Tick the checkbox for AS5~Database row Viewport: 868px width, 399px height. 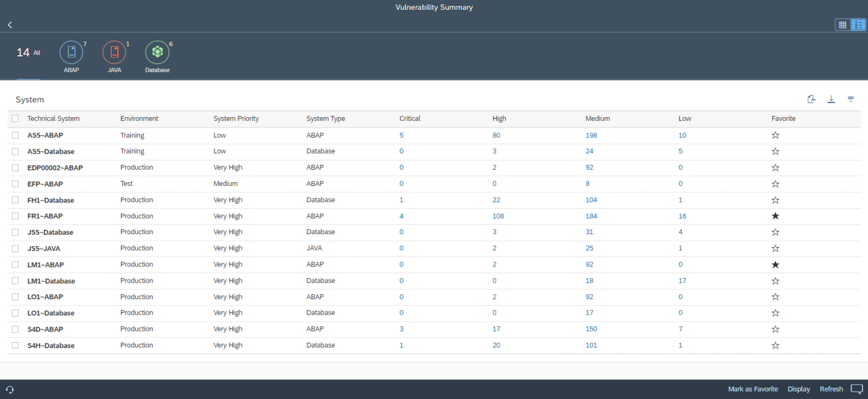(15, 151)
